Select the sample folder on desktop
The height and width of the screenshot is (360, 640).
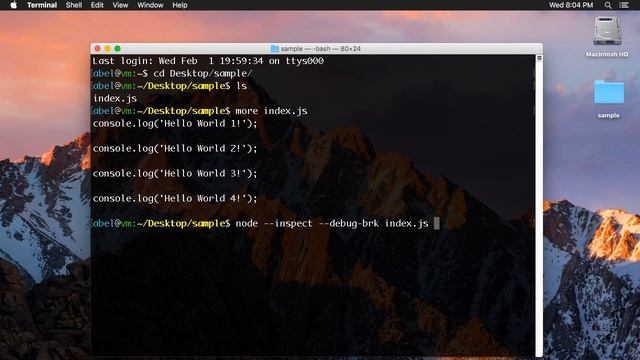click(x=609, y=92)
